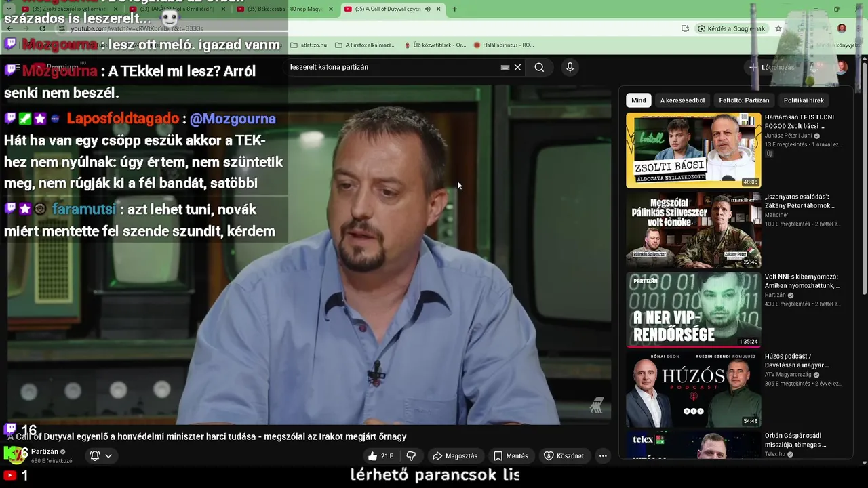Dislike the video with thumbs-down icon
The width and height of the screenshot is (868, 488).
tap(411, 456)
